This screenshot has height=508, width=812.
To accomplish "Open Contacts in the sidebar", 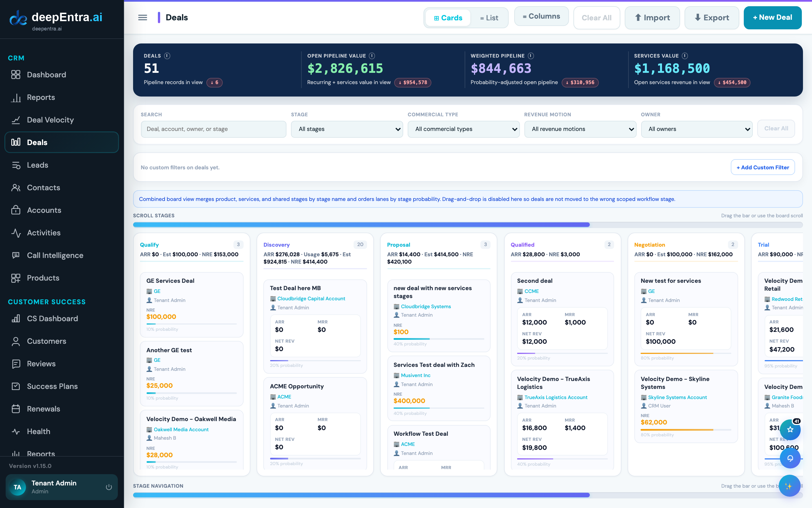I will (x=62, y=187).
